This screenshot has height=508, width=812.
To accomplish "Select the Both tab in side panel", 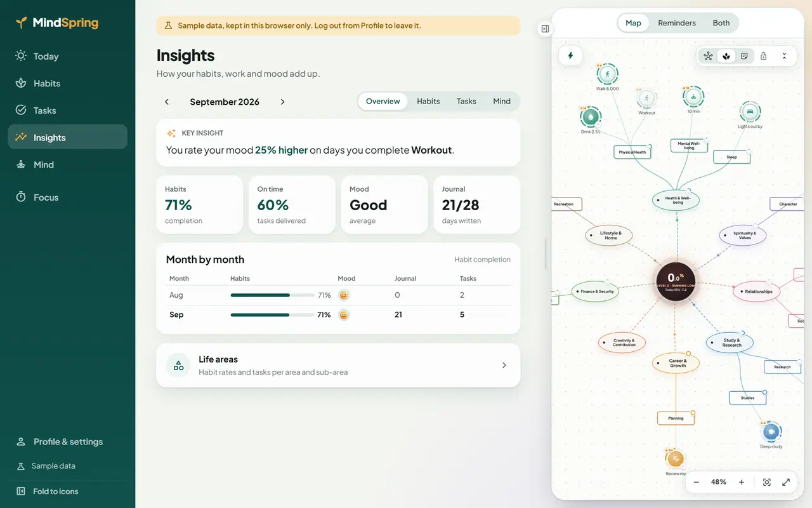I will click(x=721, y=23).
